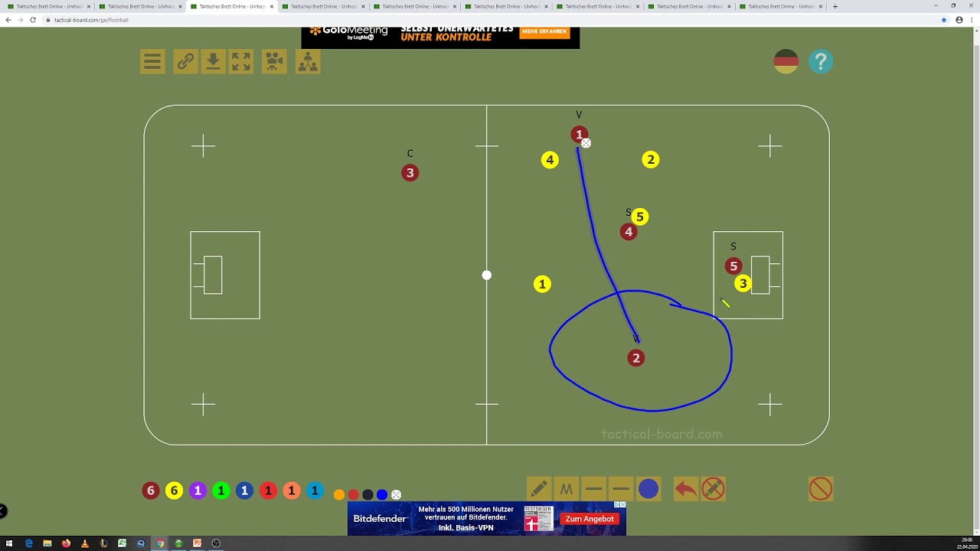Click yellow player 3 in goal area
The image size is (980, 551).
743,284
